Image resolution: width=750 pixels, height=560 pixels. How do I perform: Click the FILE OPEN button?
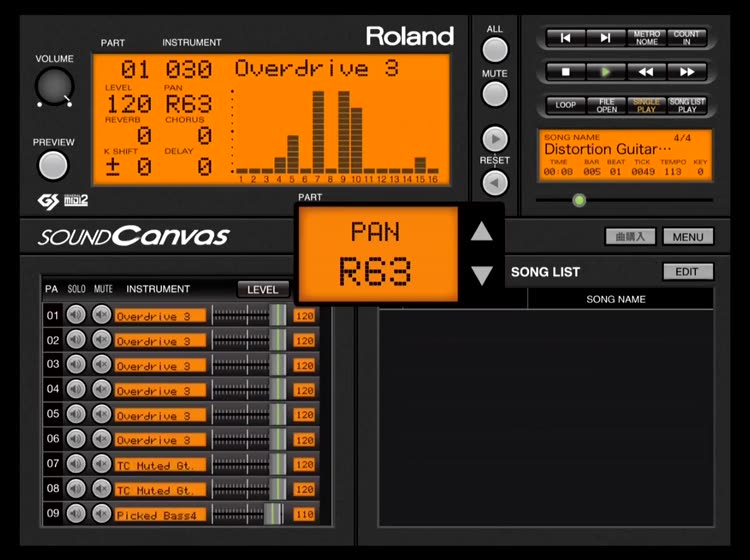(x=606, y=105)
